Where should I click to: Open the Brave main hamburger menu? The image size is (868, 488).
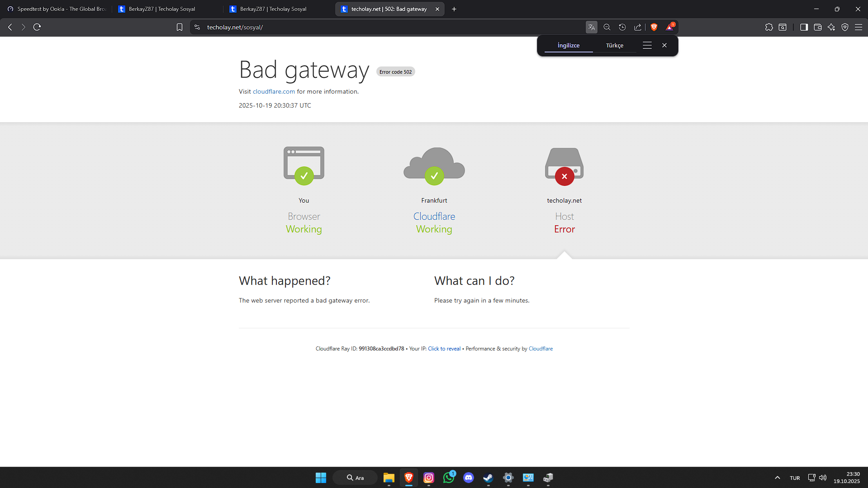pyautogui.click(x=859, y=27)
